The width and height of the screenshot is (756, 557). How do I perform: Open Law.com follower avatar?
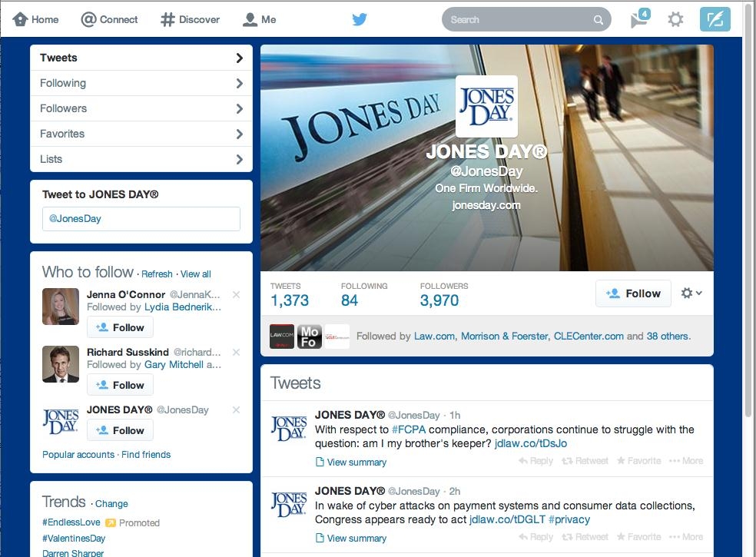(x=282, y=337)
